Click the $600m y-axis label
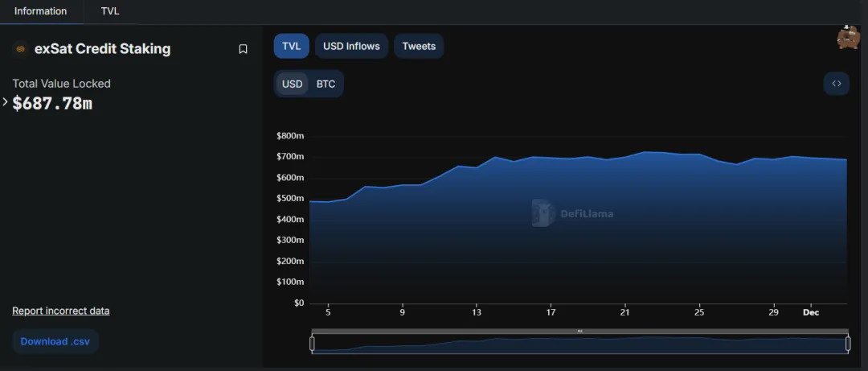The image size is (868, 371). (x=290, y=178)
